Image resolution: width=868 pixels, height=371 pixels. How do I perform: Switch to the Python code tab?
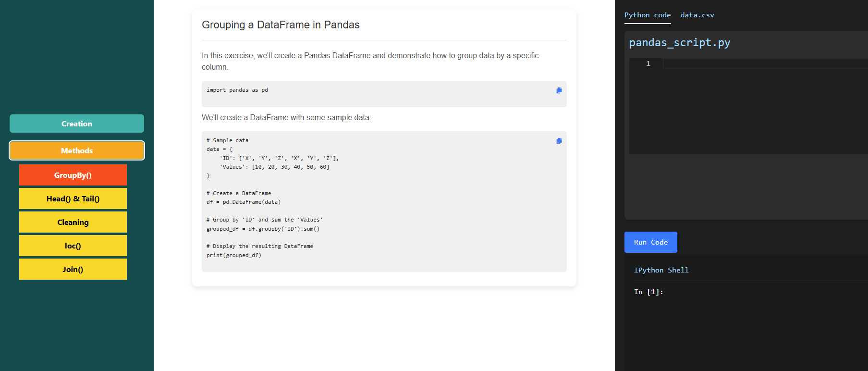648,15
